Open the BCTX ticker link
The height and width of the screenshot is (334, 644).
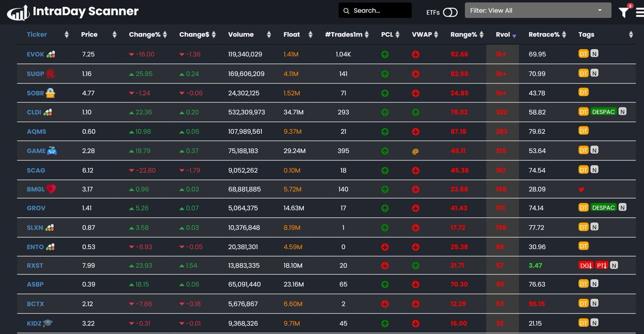[x=35, y=304]
